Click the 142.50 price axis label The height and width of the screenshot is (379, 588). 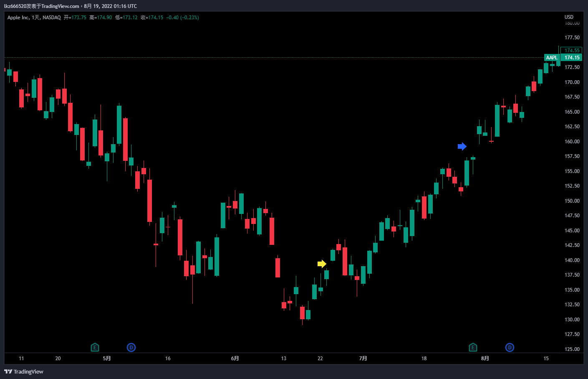[x=572, y=245]
